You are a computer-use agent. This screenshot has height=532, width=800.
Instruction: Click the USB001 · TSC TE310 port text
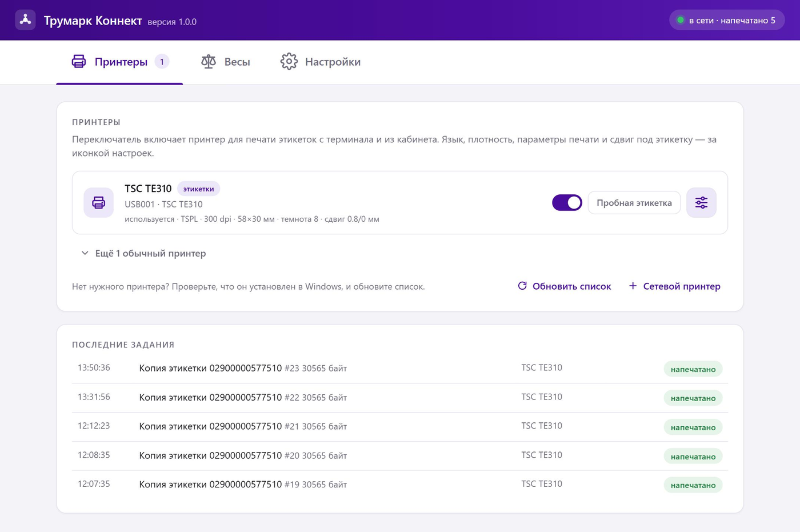point(163,204)
